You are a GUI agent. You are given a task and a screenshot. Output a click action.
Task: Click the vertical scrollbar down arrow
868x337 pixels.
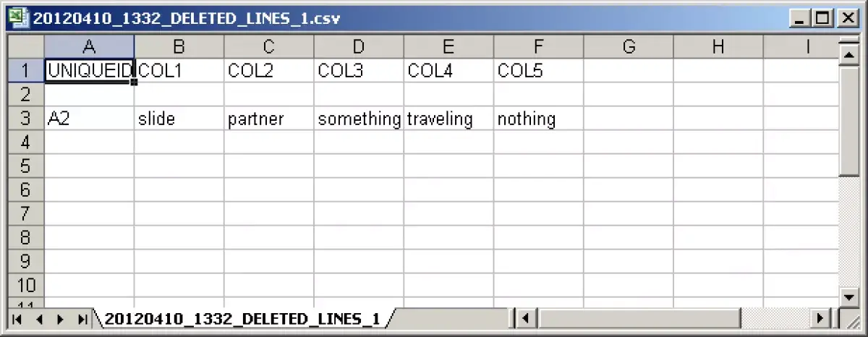point(848,296)
